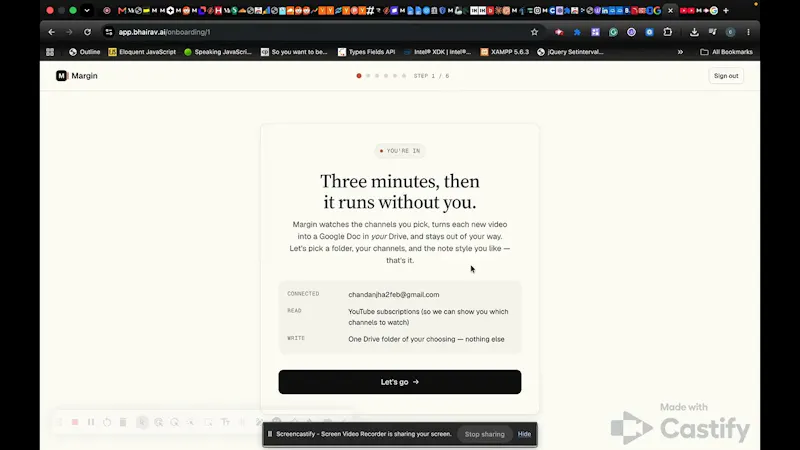The height and width of the screenshot is (450, 800).
Task: Delete the recording with the trash icon
Action: click(123, 422)
